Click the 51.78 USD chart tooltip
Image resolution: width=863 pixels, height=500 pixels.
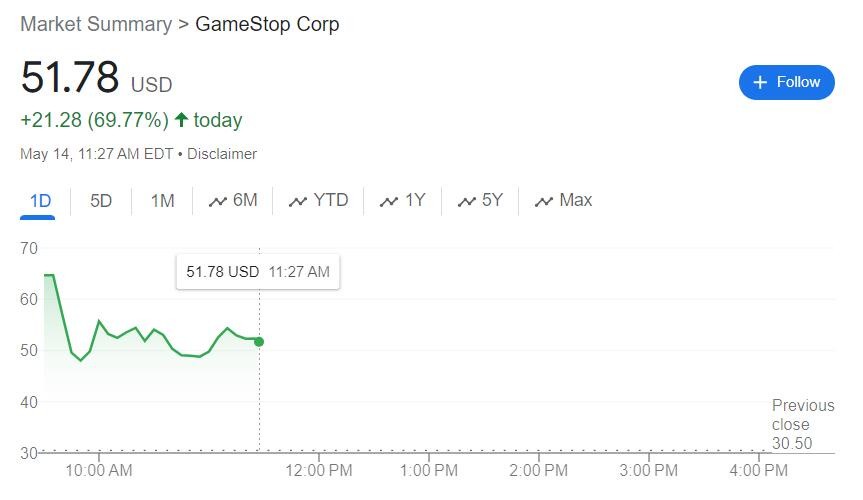(x=257, y=271)
